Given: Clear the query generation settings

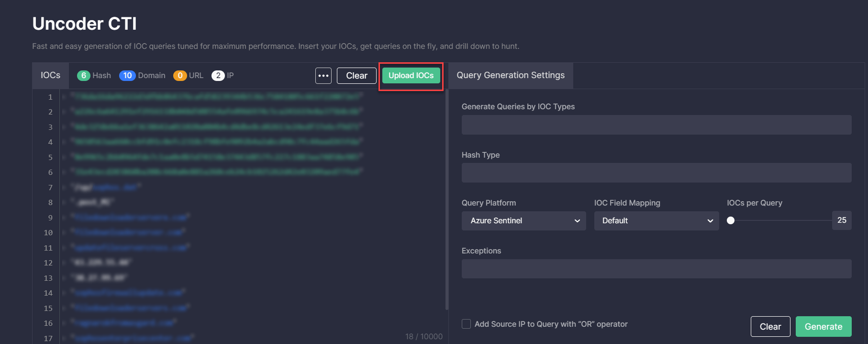Looking at the screenshot, I should [x=770, y=327].
